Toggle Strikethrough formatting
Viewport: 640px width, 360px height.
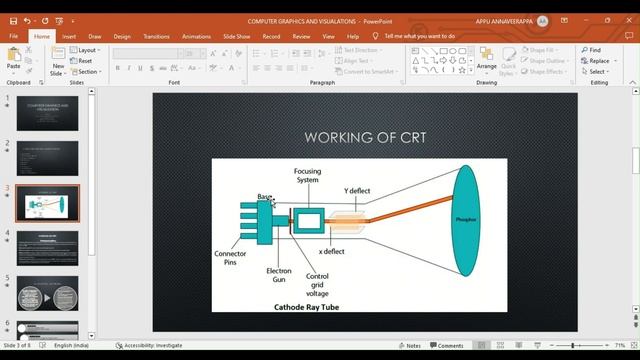[x=163, y=68]
